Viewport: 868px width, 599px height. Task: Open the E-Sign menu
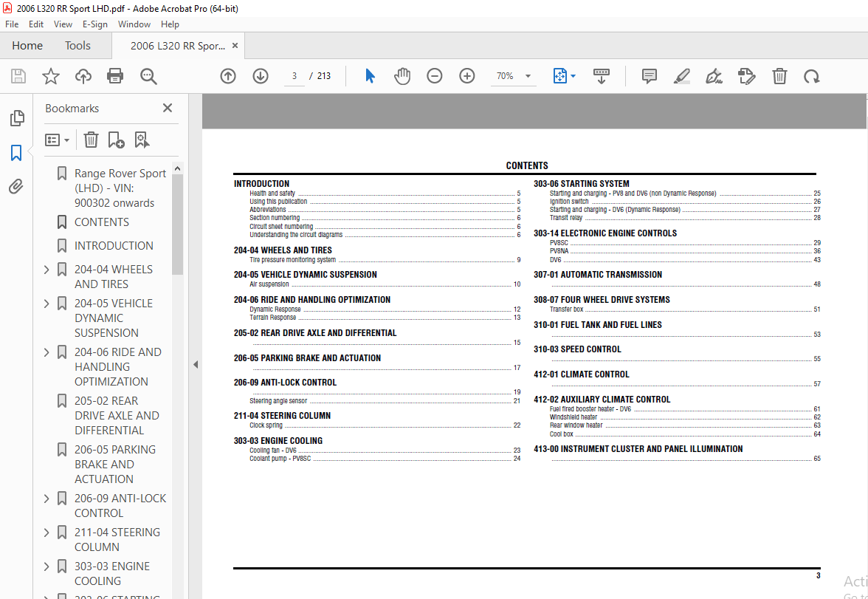pos(95,24)
